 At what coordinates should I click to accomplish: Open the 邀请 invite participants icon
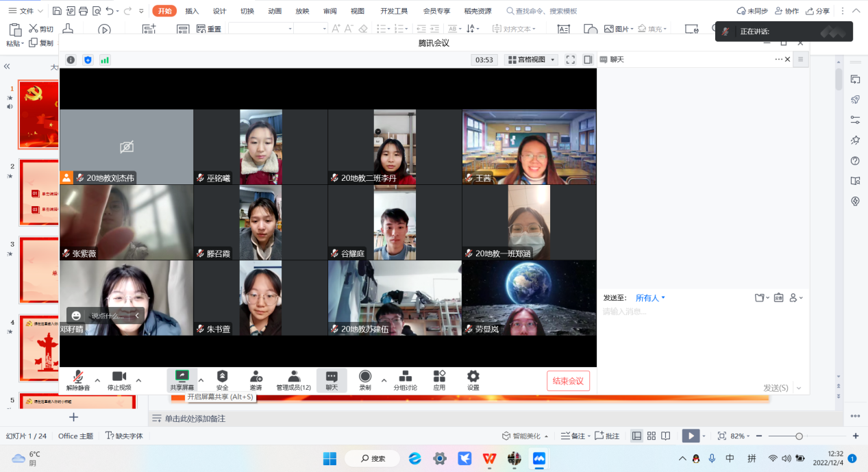pos(256,380)
